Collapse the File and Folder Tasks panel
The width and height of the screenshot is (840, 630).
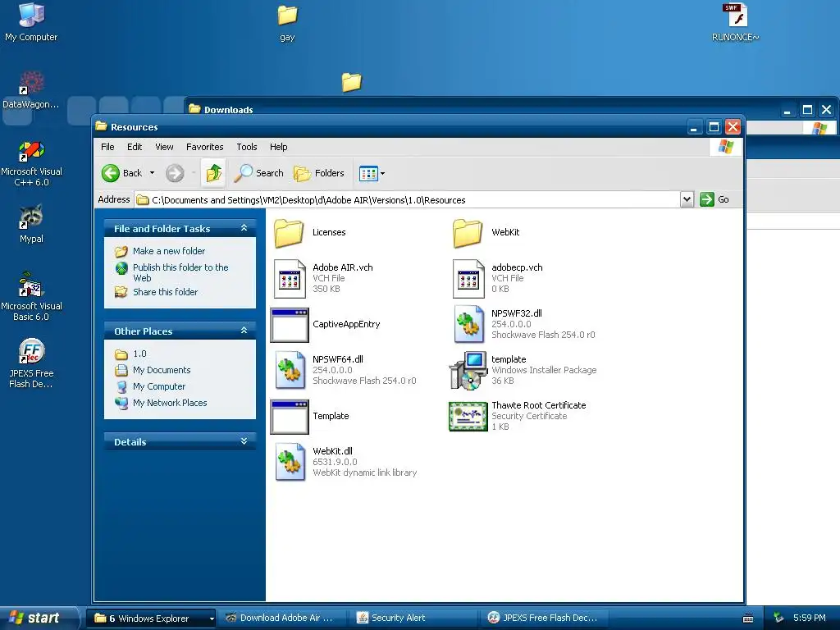[244, 228]
